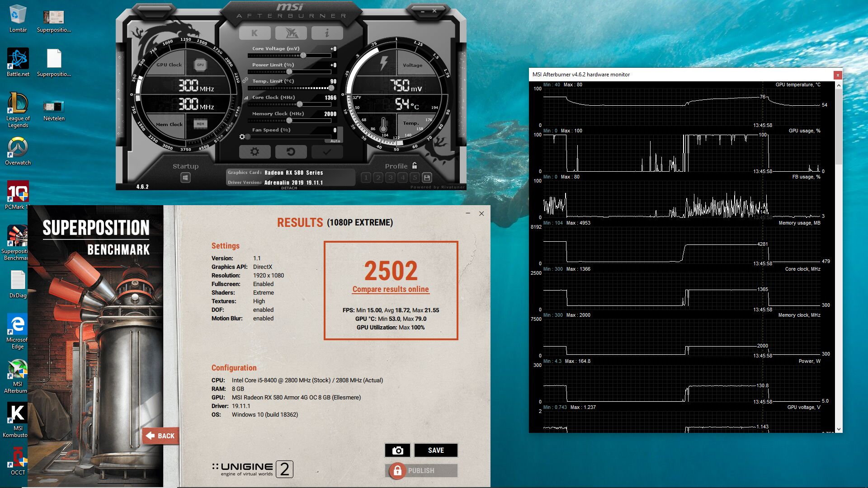
Task: Open the Superpositio... screenshot thumbnail icon
Action: tap(54, 21)
